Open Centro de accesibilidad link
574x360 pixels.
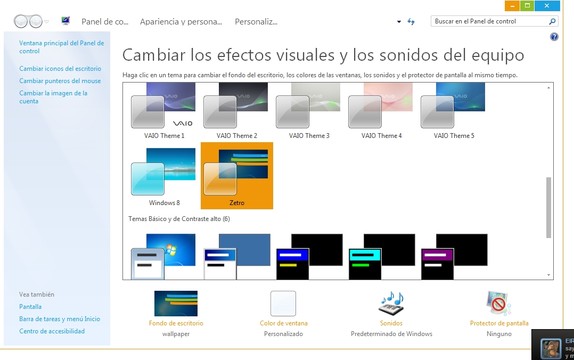click(x=52, y=331)
